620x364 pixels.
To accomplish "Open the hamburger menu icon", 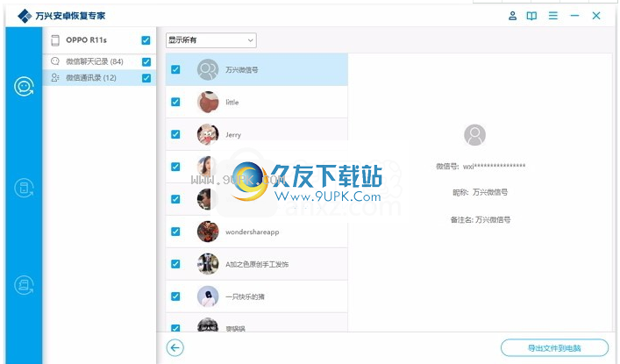I will (553, 16).
